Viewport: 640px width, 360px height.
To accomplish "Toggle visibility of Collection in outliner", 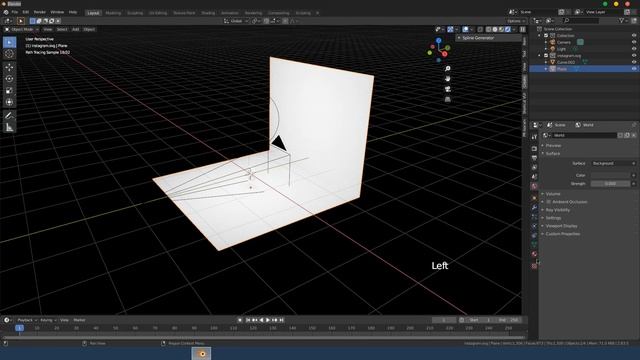I will click(x=634, y=36).
